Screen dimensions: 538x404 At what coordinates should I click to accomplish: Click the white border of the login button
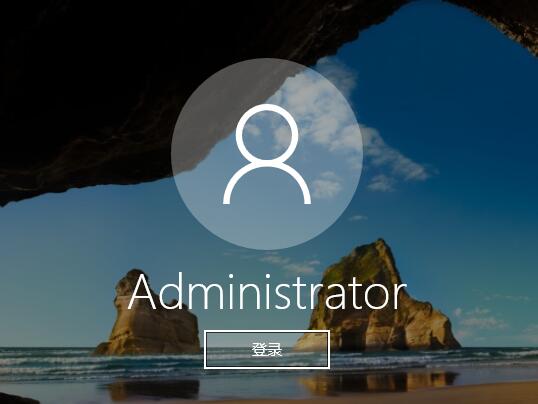tap(267, 331)
